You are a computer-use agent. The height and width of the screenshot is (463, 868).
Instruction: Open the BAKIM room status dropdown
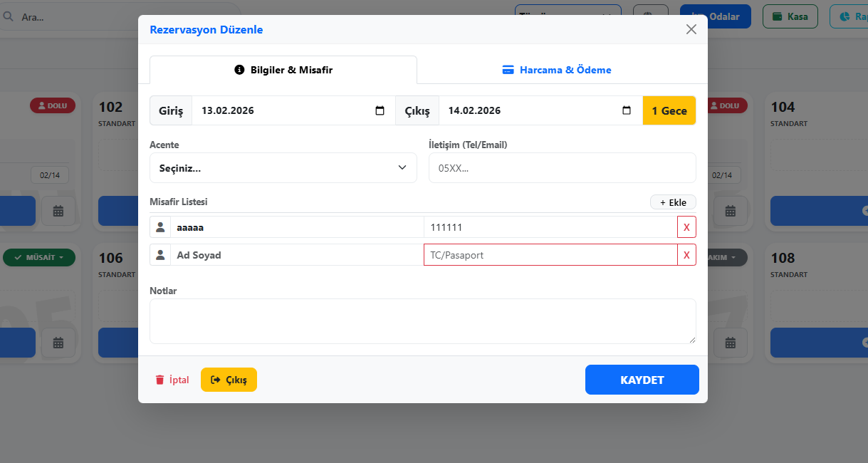(728, 257)
